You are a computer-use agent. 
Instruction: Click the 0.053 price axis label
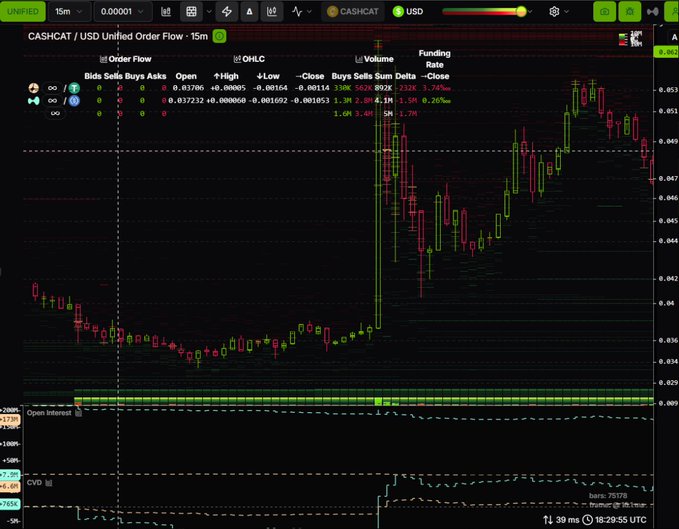coord(668,90)
